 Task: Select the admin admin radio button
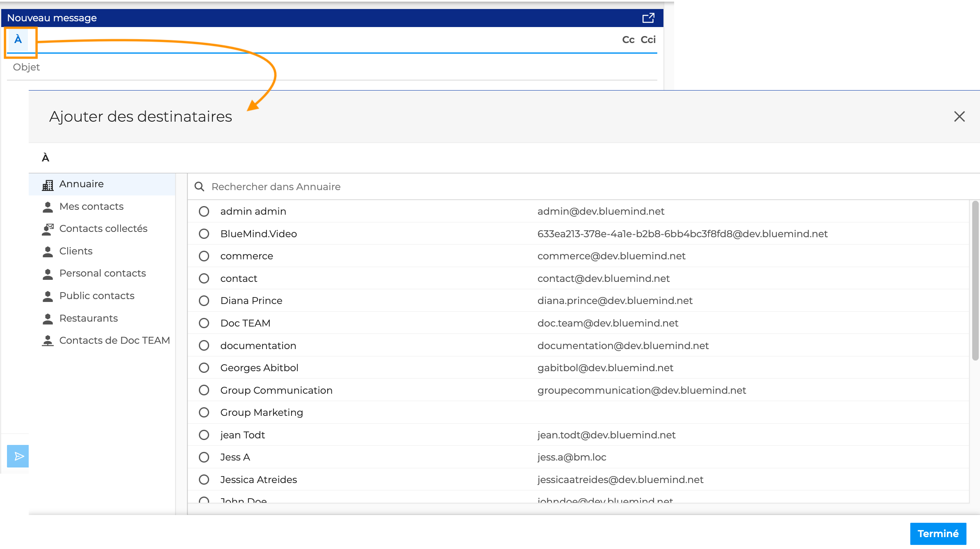(204, 211)
